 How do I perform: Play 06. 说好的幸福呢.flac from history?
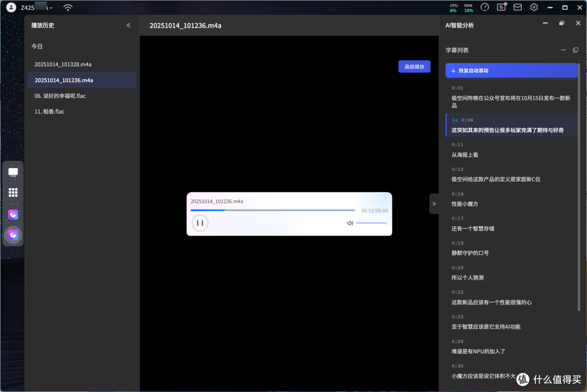pyautogui.click(x=82, y=96)
